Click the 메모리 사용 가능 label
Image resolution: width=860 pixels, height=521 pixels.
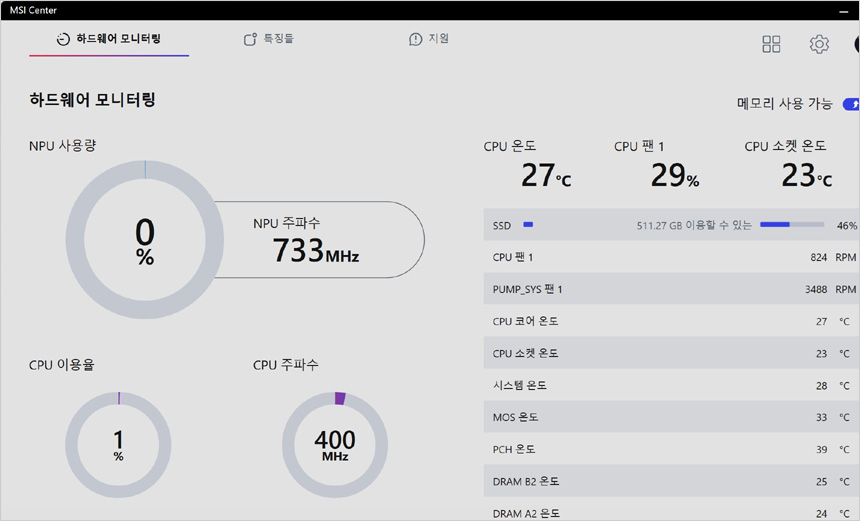(785, 104)
